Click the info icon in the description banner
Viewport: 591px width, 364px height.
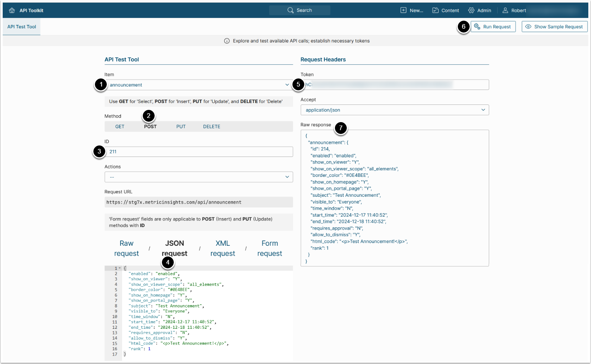point(227,41)
